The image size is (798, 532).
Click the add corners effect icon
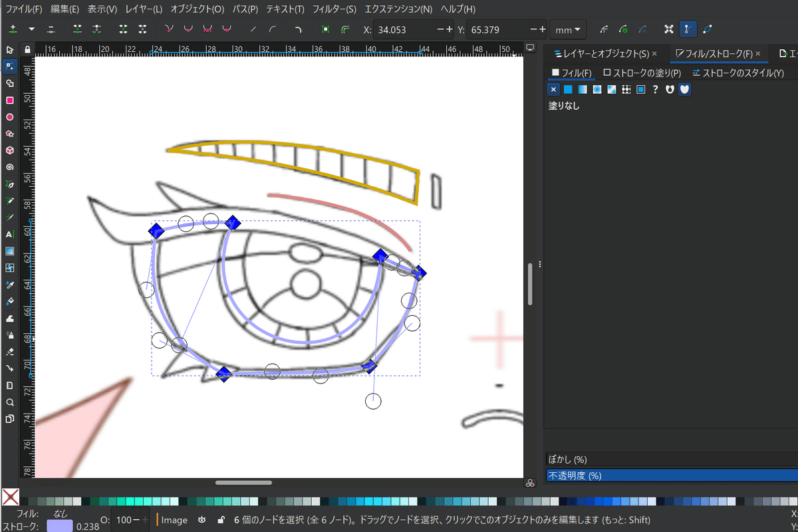[x=299, y=29]
